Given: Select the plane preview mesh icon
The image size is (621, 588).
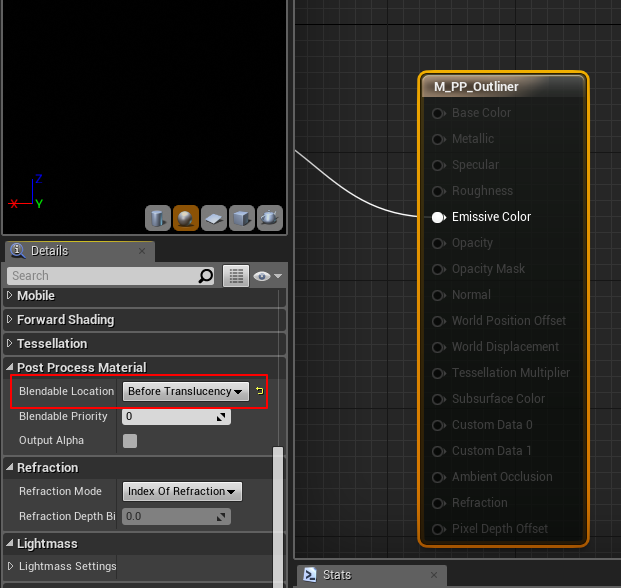Looking at the screenshot, I should (x=213, y=217).
